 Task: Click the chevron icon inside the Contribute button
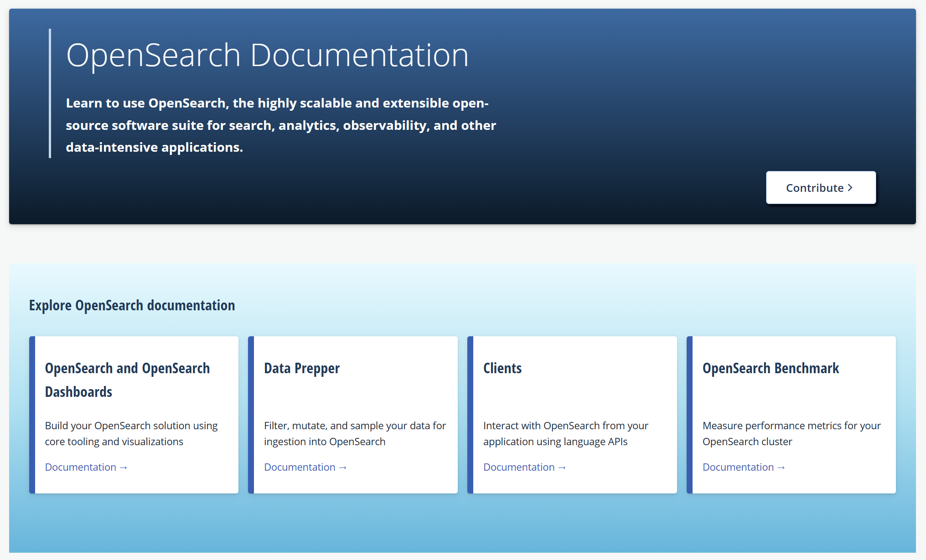click(850, 187)
